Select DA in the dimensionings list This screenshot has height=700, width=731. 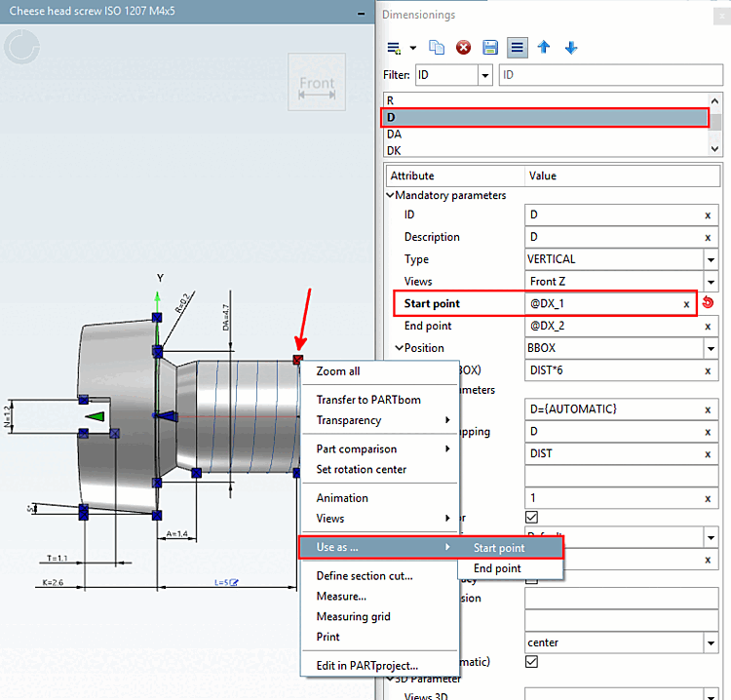coord(394,135)
